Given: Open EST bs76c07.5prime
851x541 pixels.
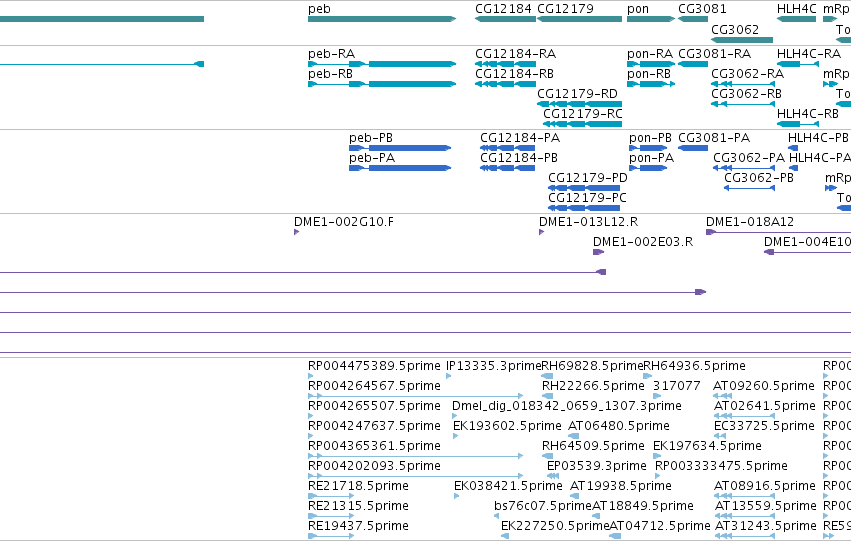Looking at the screenshot, I should [x=542, y=507].
